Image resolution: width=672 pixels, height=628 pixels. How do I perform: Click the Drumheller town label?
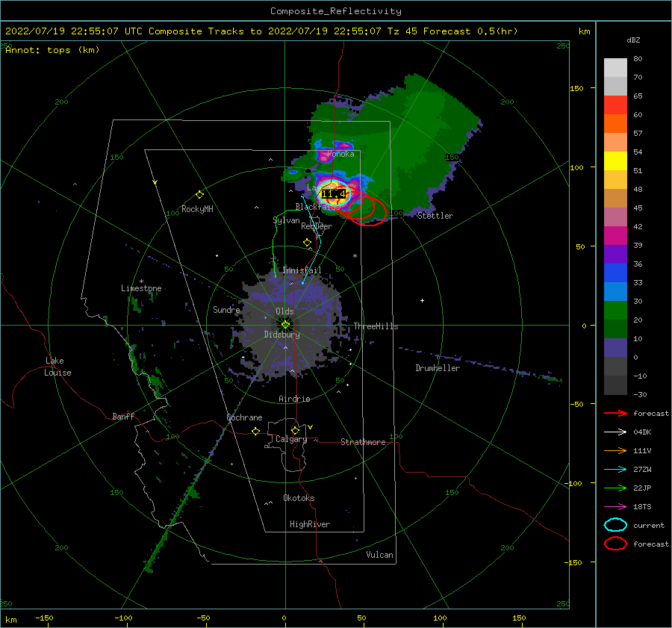(438, 368)
